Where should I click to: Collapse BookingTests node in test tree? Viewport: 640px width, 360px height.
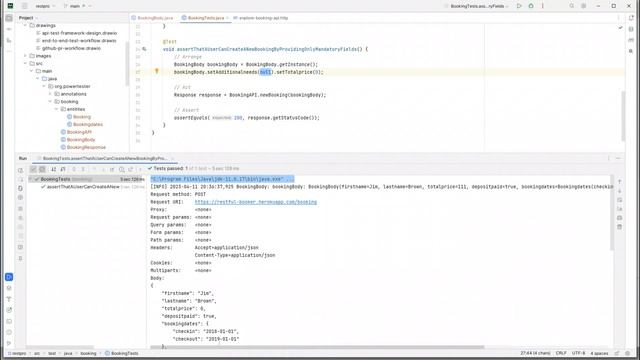point(31,179)
